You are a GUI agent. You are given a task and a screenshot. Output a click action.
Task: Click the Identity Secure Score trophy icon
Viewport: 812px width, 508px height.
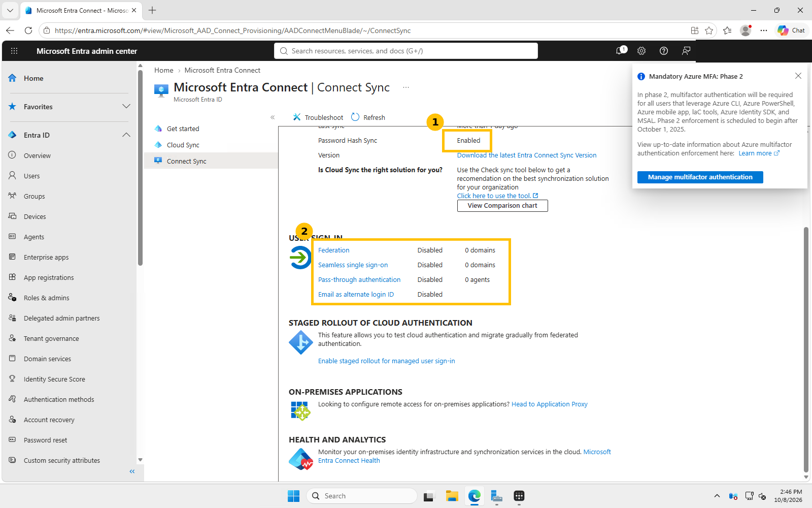pyautogui.click(x=12, y=379)
